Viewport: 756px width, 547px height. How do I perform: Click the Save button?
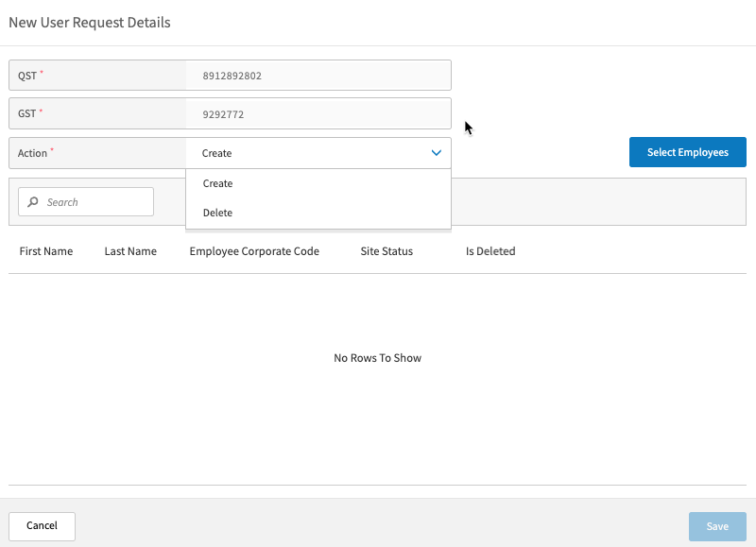point(717,526)
